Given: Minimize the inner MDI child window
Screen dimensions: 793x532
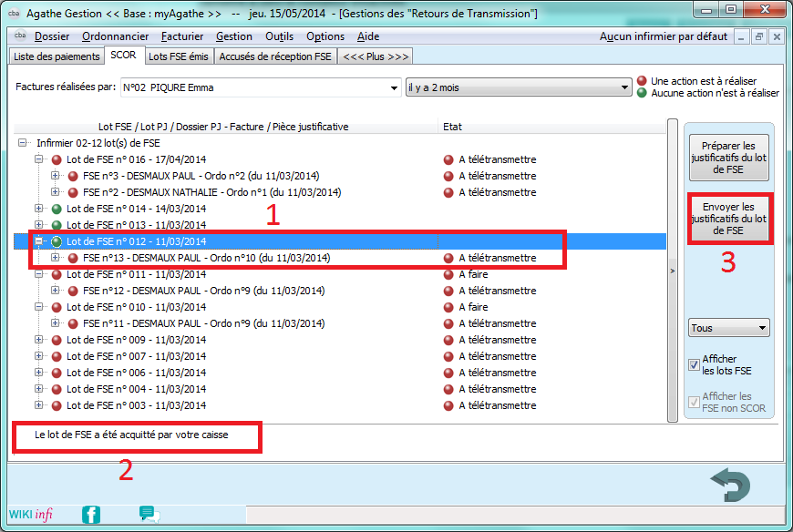Looking at the screenshot, I should click(x=741, y=36).
